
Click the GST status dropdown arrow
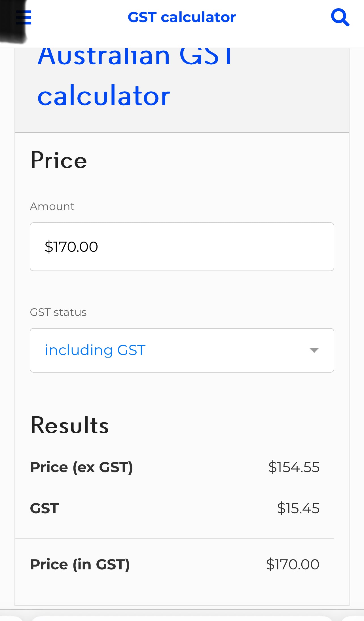[314, 350]
